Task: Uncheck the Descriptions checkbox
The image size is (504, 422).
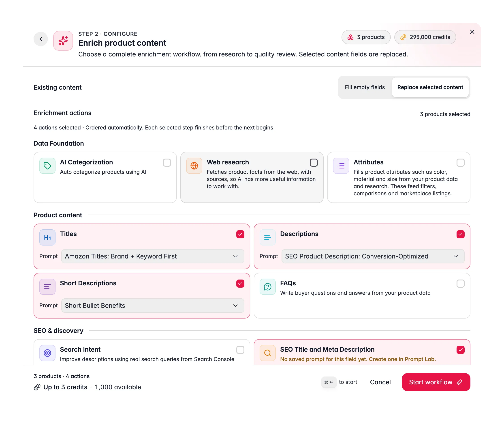Action: (x=460, y=234)
